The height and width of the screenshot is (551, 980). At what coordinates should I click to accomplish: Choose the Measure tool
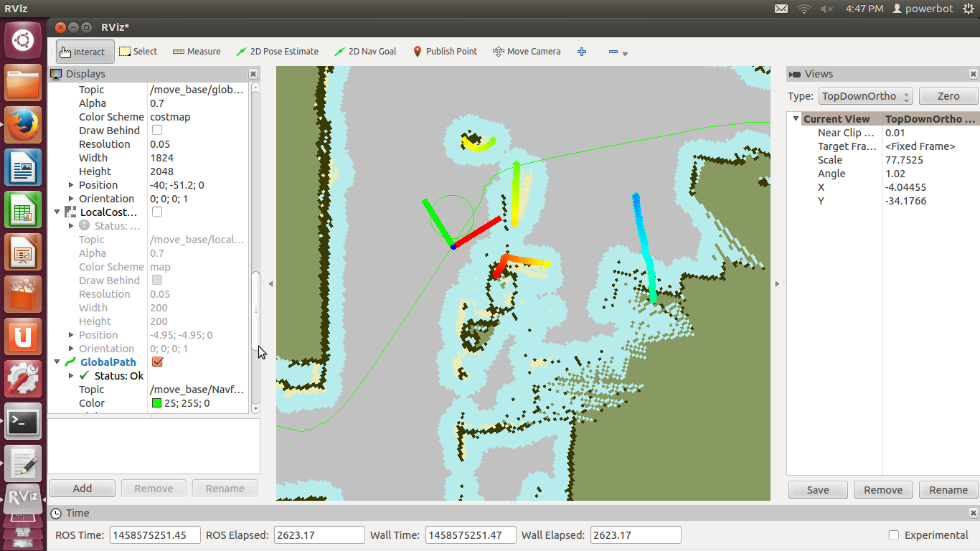point(197,52)
